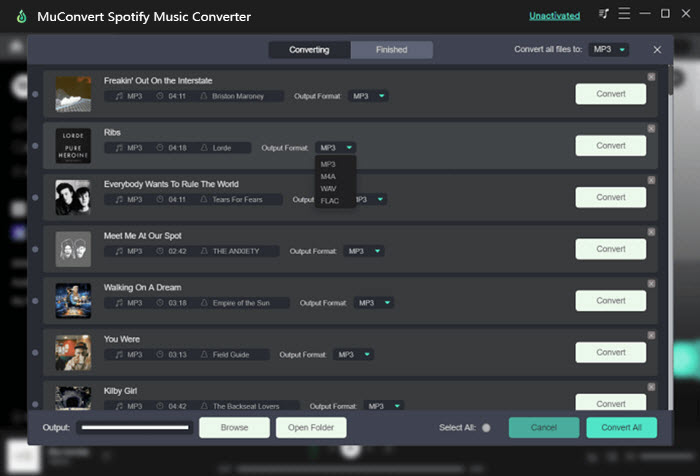The width and height of the screenshot is (700, 476).
Task: Open the hamburger menu in title bar
Action: click(625, 15)
